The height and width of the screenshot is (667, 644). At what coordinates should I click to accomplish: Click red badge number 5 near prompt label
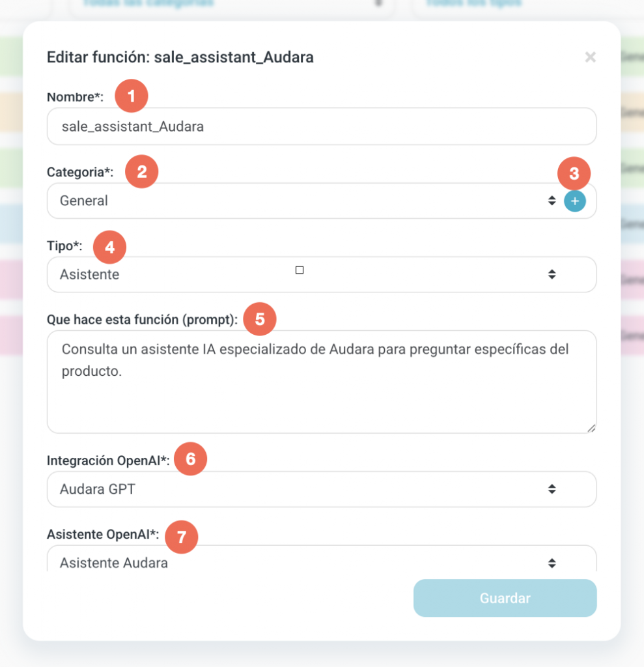point(260,319)
